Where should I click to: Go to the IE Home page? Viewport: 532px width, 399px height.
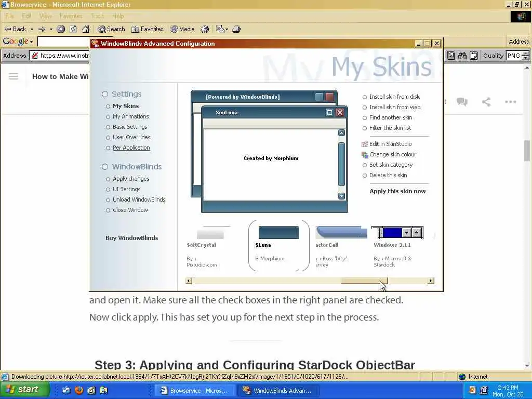[86, 29]
